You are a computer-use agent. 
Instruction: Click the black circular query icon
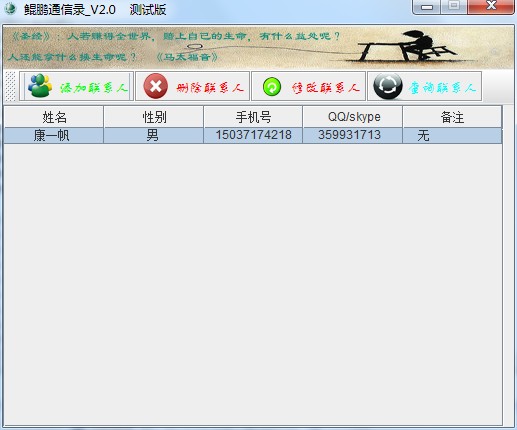coord(388,86)
